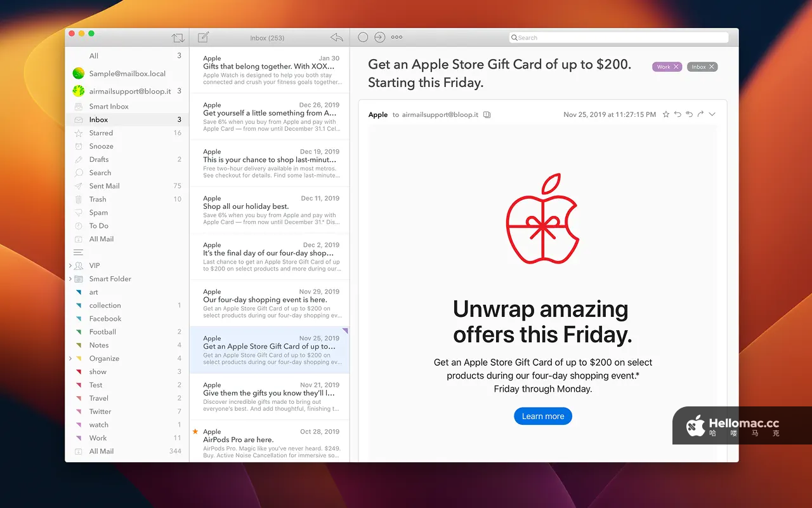Open the Trash folder
This screenshot has width=812, height=508.
click(x=127, y=199)
